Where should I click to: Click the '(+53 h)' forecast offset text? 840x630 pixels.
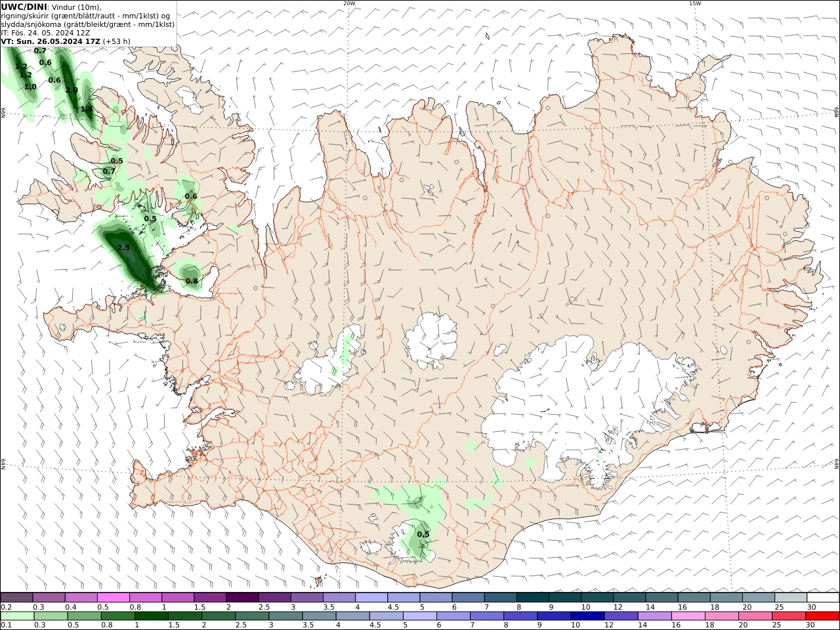116,41
